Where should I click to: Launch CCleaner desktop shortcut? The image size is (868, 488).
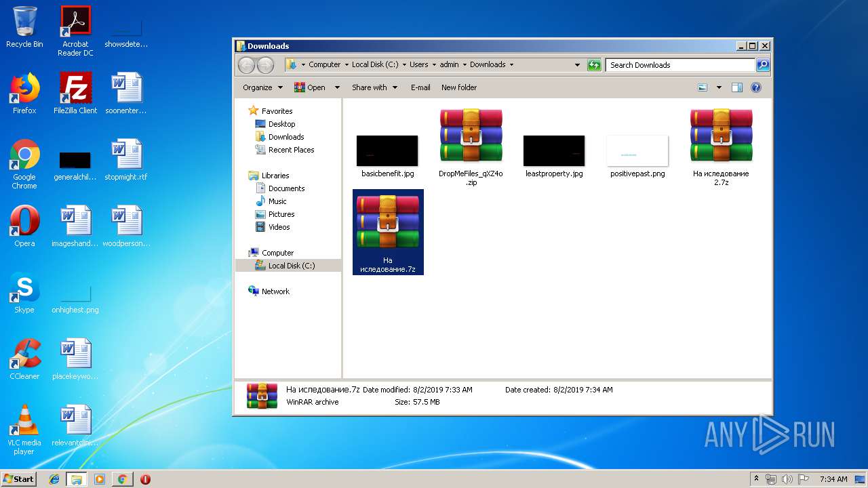point(24,359)
